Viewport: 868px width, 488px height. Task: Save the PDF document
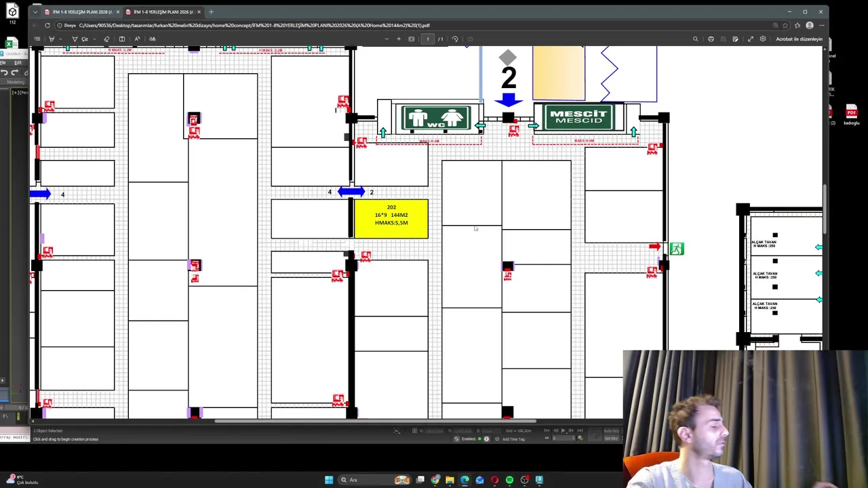723,39
